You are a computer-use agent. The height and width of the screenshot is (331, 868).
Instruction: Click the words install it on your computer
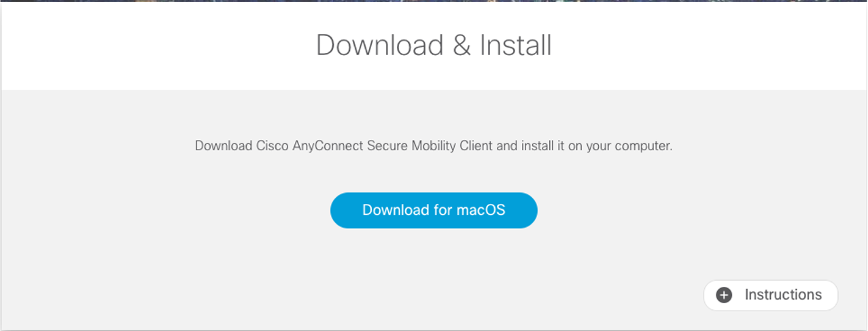(x=597, y=146)
